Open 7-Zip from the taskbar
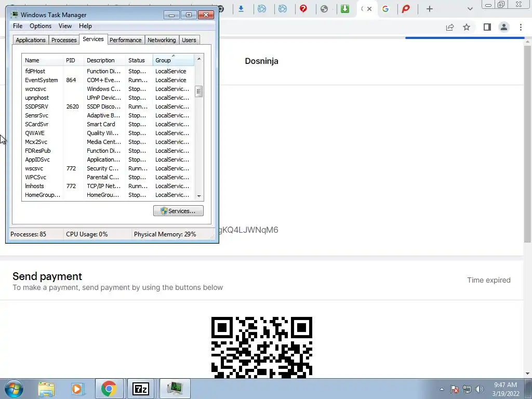The height and width of the screenshot is (399, 532). point(140,389)
